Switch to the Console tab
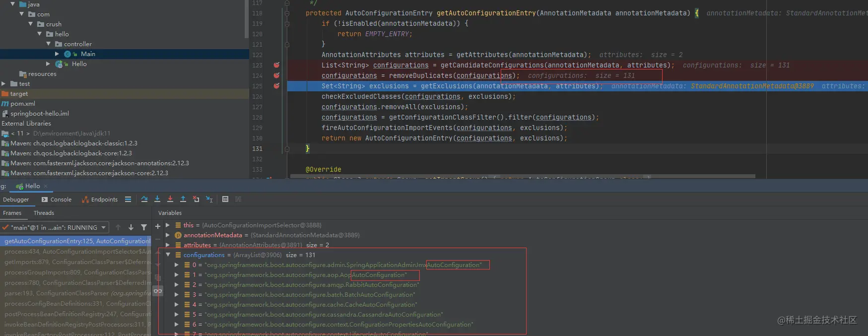This screenshot has height=336, width=868. pos(57,200)
